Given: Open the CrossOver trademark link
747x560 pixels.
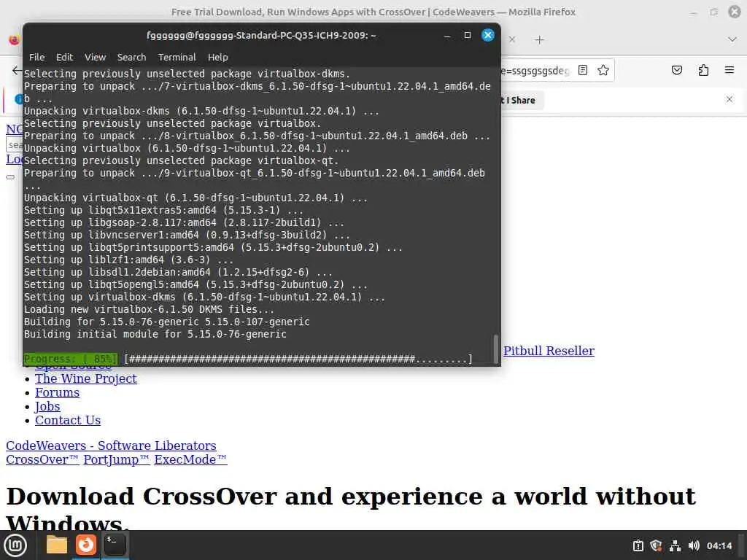Looking at the screenshot, I should pyautogui.click(x=42, y=459).
